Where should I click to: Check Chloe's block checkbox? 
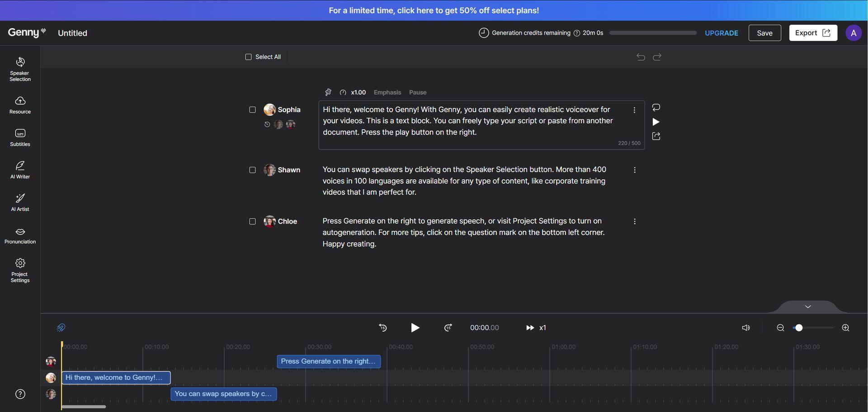(x=252, y=221)
